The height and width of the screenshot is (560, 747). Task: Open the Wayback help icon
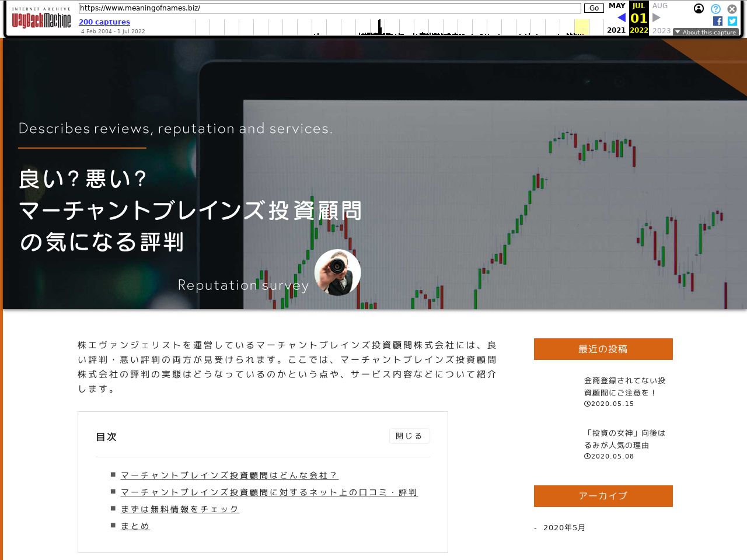coord(715,9)
